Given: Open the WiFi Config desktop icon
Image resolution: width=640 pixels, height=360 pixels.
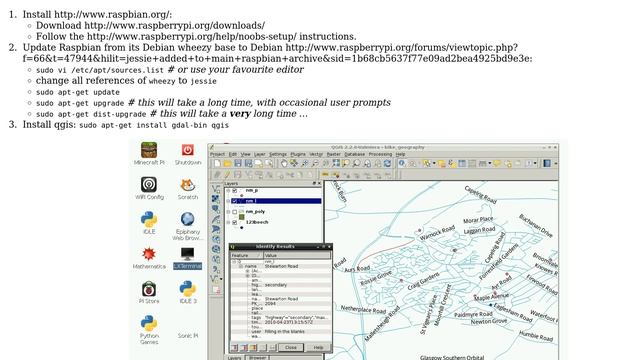Looking at the screenshot, I should pos(149,188).
